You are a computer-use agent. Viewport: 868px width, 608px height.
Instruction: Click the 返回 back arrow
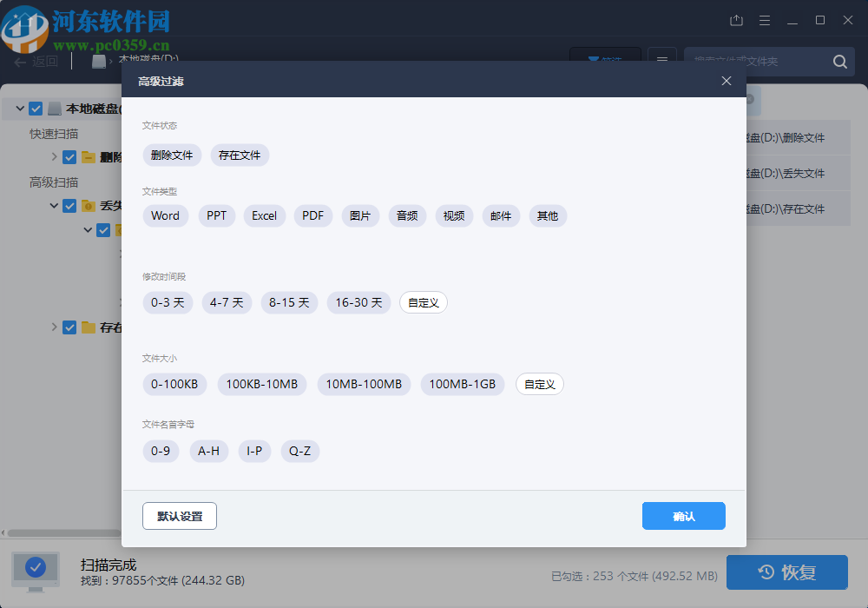(20, 62)
